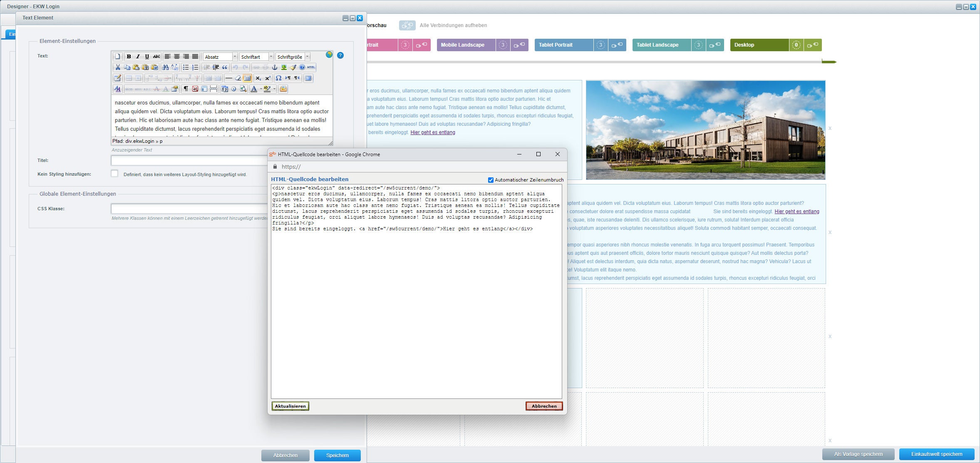Image resolution: width=980 pixels, height=463 pixels.
Task: Apply highlight color with the ab swatch button
Action: 267,89
